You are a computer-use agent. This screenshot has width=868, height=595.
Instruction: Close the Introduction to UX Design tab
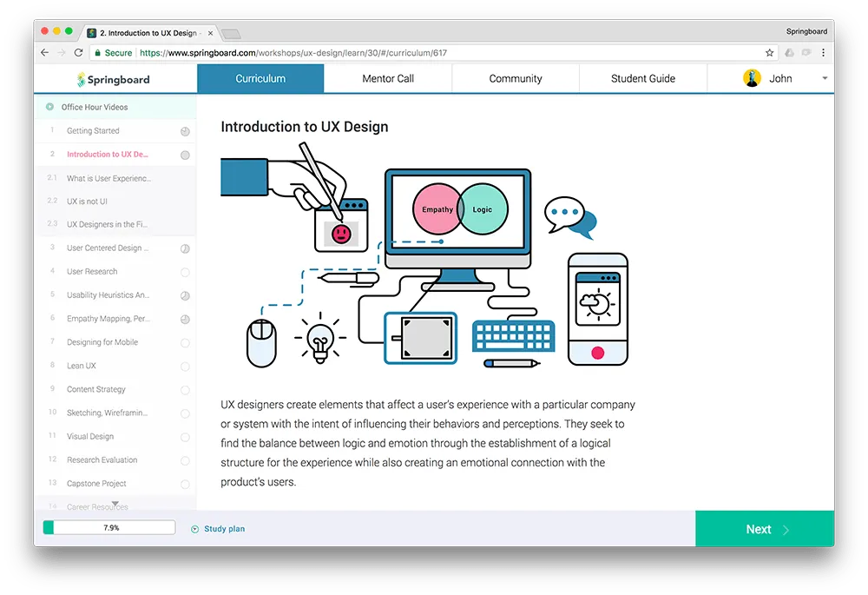(210, 33)
